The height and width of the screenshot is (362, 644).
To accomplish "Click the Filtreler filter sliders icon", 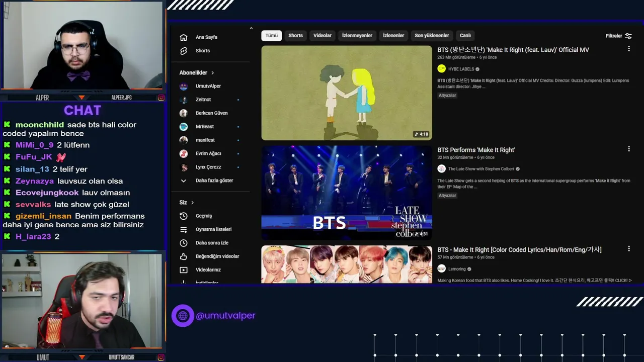I will [x=628, y=36].
